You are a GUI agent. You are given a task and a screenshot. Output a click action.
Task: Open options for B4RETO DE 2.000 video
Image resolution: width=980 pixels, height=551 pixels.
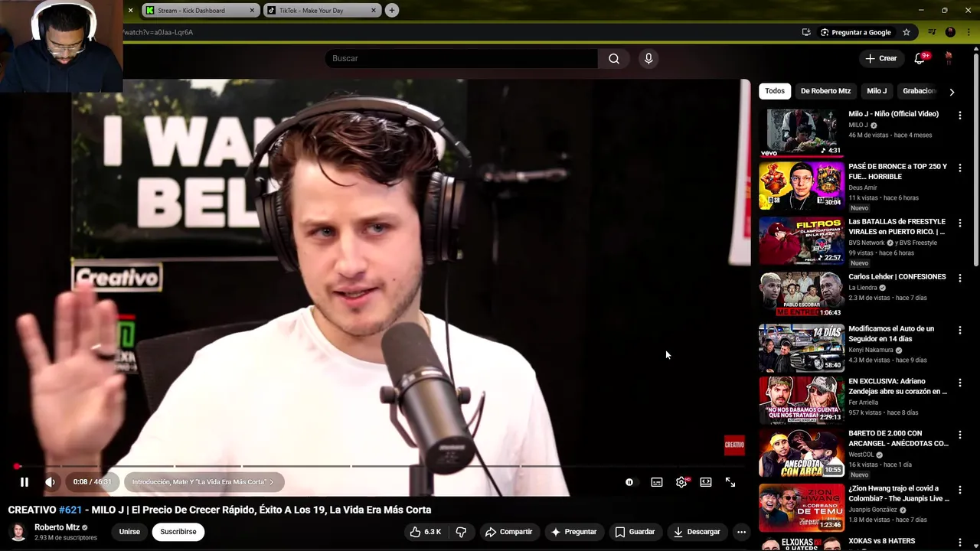pos(960,435)
